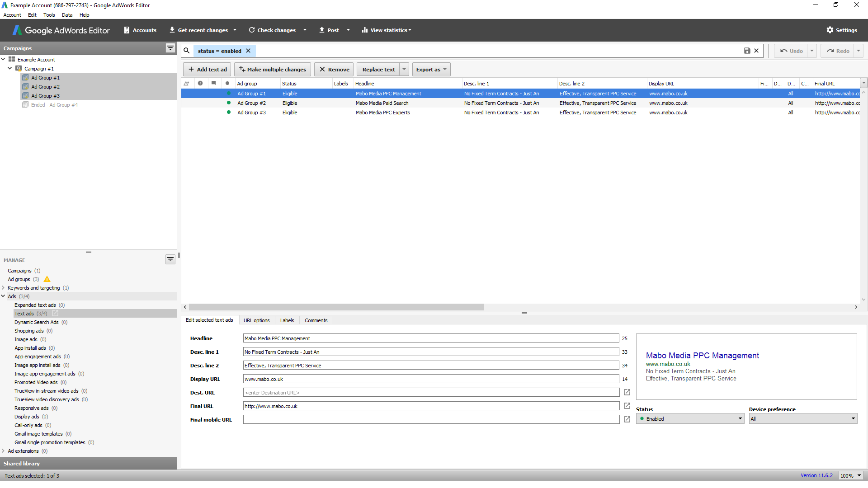Save the current filter

(x=747, y=51)
